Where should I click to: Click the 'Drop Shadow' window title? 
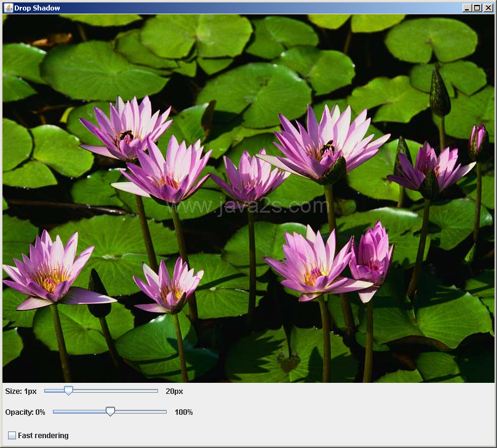click(x=37, y=8)
